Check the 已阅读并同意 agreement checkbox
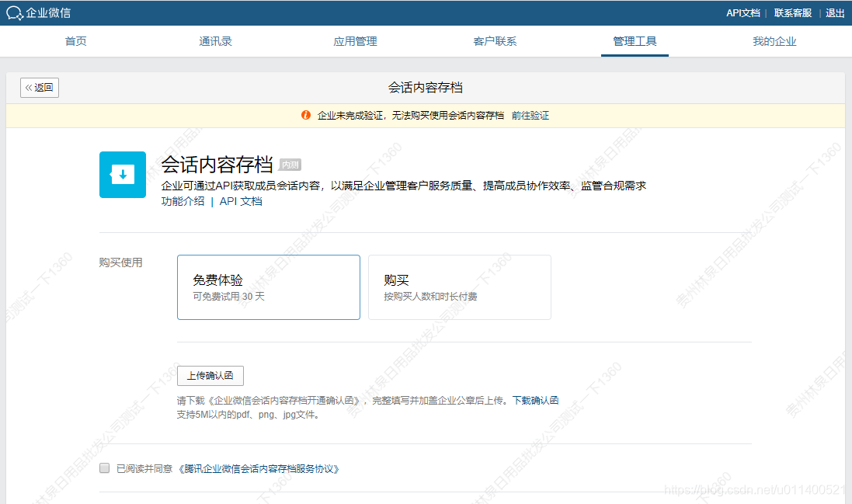The image size is (852, 504). (x=104, y=468)
